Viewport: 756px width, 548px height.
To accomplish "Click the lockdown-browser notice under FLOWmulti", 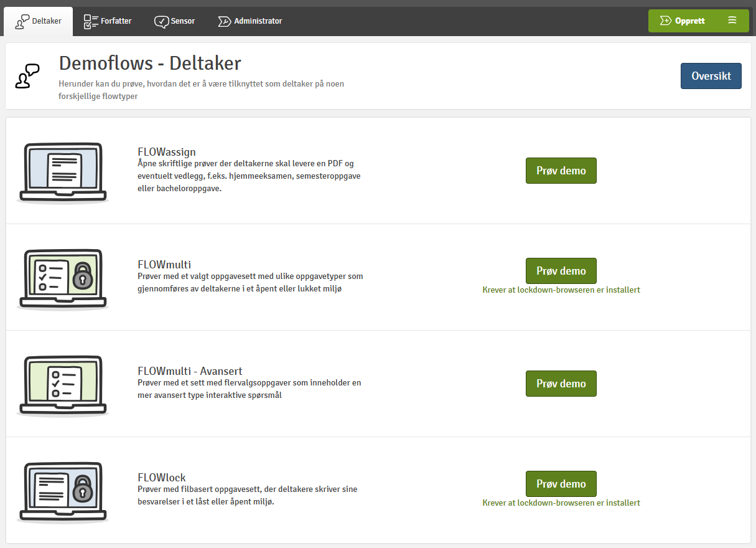I will [561, 290].
